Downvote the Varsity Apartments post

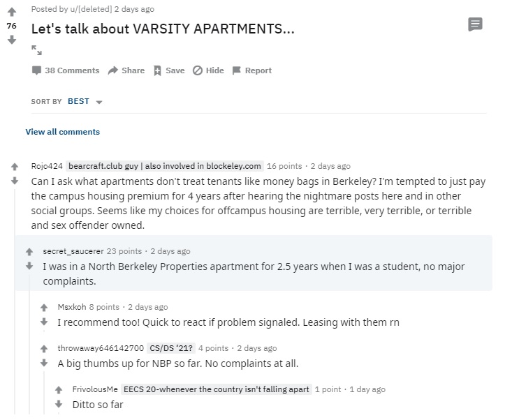[12, 40]
